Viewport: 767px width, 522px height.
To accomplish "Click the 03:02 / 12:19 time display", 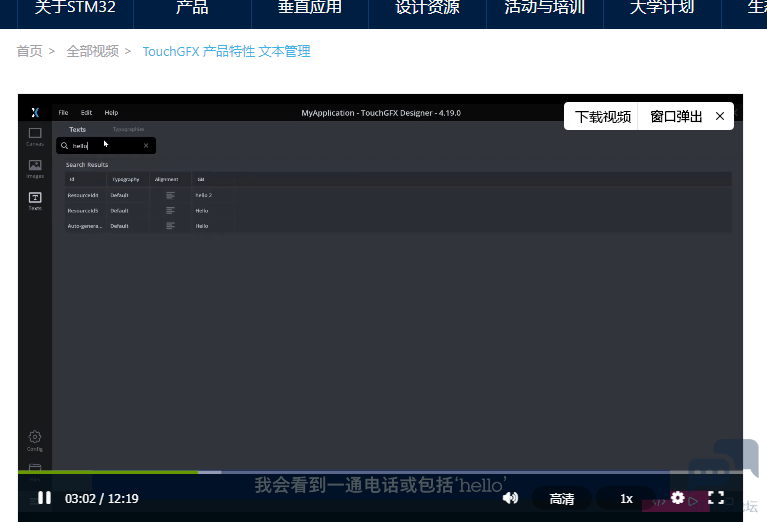I will point(102,499).
